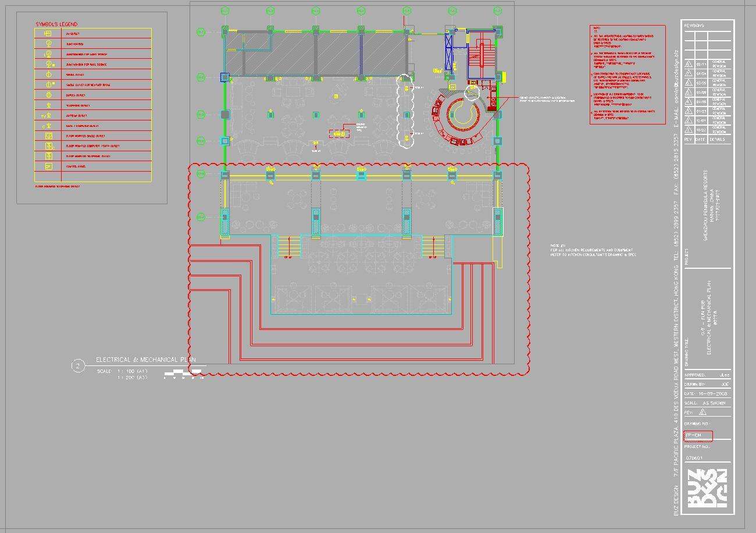
Task: Pick the junction box for wall sconce symbol
Action: tap(49, 64)
